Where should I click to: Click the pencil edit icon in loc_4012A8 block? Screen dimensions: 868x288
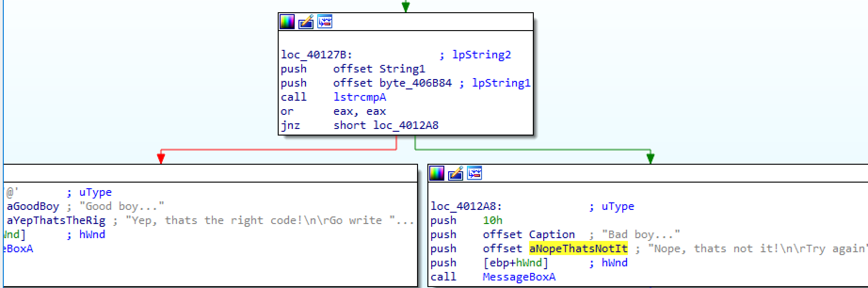coord(456,174)
